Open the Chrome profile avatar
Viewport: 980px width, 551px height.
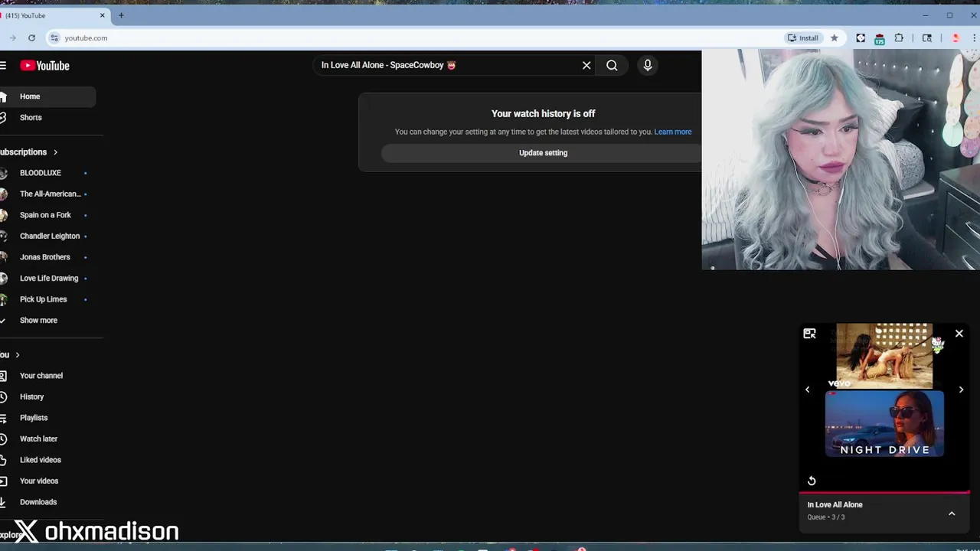[x=955, y=37]
